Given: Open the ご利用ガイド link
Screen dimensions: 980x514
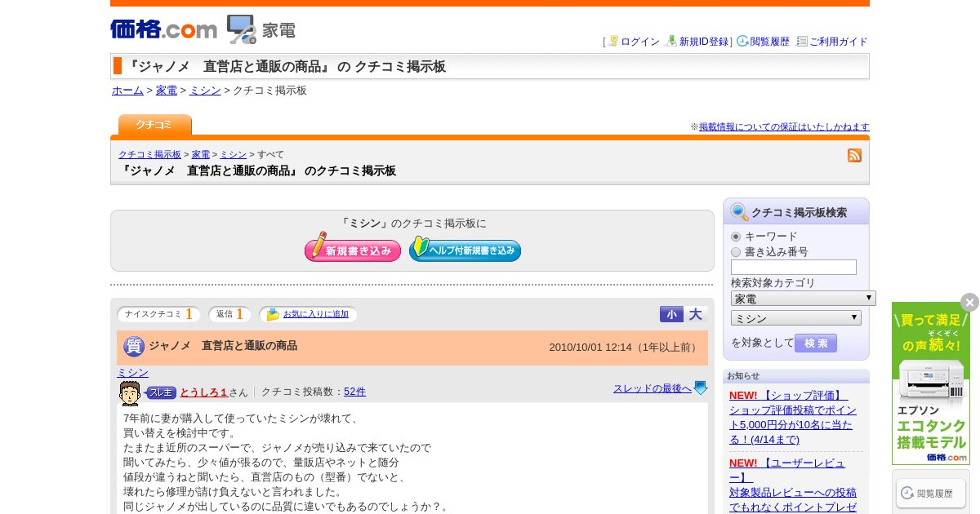Looking at the screenshot, I should pos(839,42).
